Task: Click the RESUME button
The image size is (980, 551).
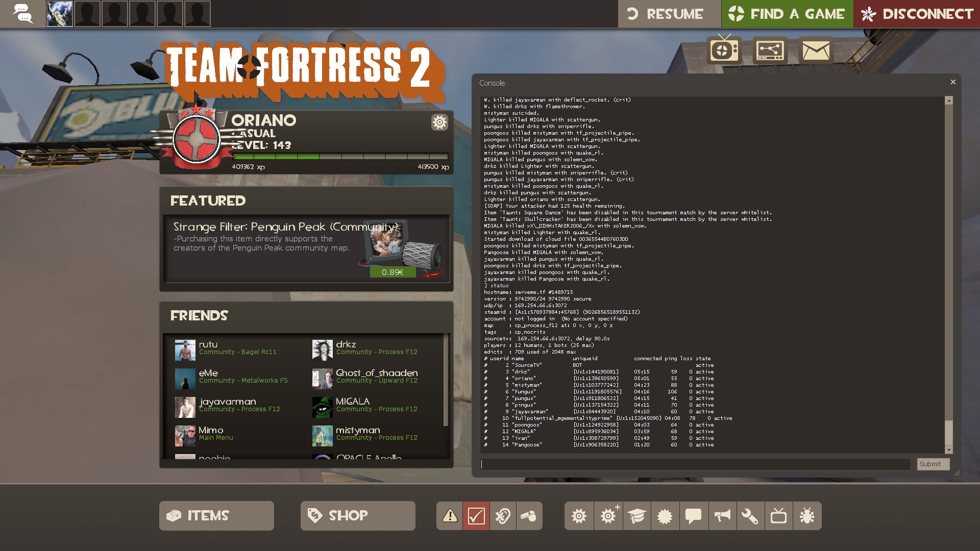Action: [669, 14]
